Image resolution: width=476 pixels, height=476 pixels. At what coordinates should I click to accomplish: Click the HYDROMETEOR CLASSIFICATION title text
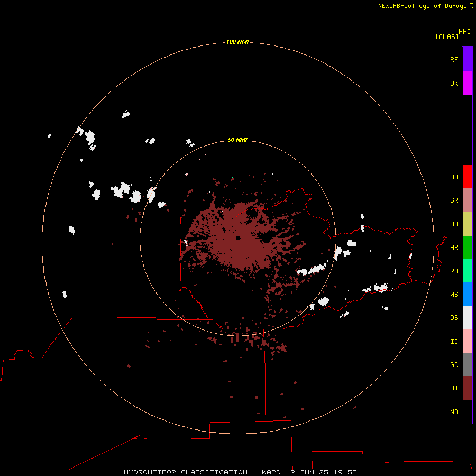(x=186, y=472)
